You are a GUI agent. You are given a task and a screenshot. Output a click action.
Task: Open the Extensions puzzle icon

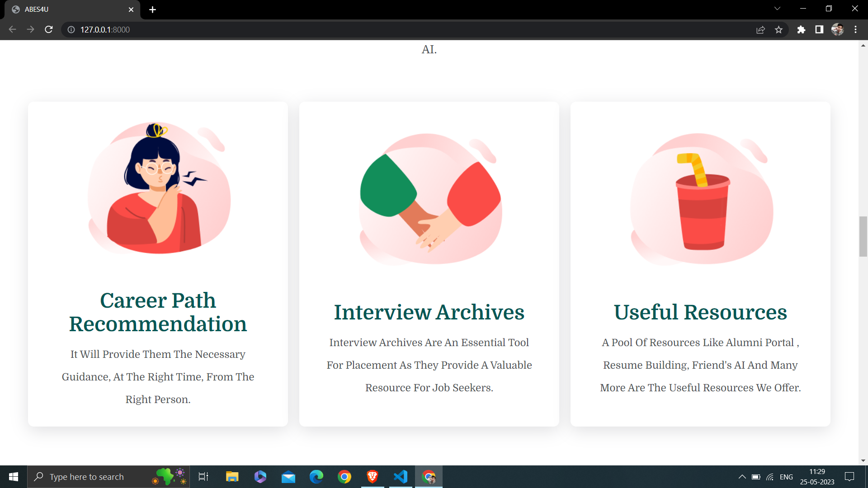801,29
